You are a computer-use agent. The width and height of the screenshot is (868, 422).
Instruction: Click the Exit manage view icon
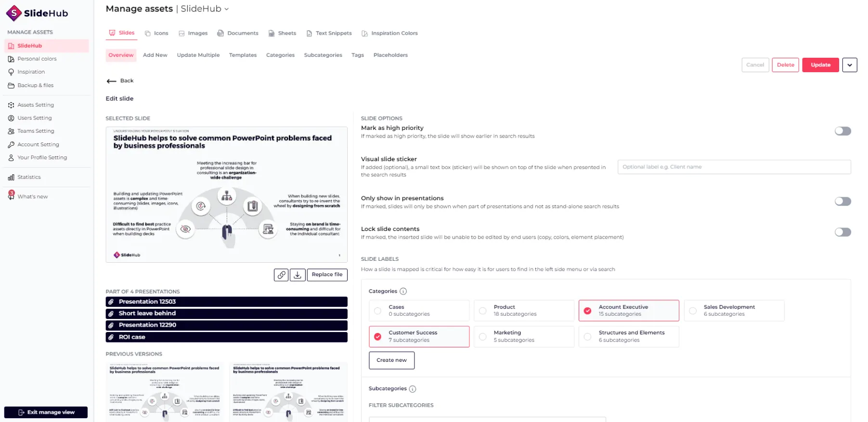click(21, 412)
